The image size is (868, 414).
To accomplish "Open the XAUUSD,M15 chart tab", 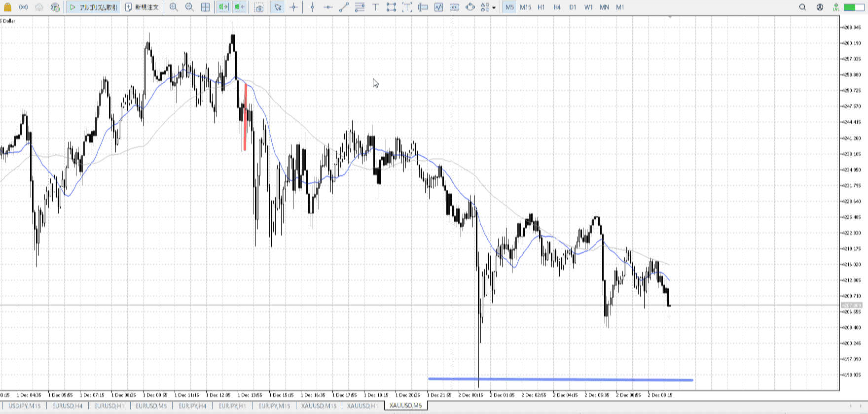I will pyautogui.click(x=319, y=406).
